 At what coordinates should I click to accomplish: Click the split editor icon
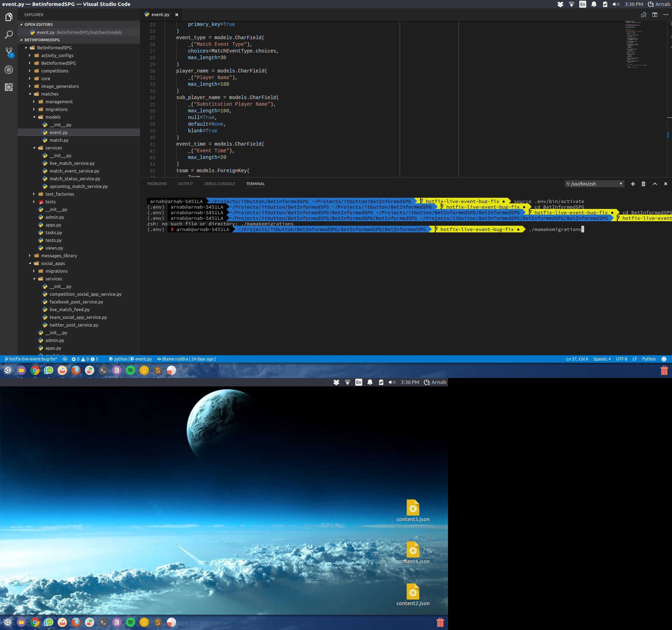click(654, 15)
